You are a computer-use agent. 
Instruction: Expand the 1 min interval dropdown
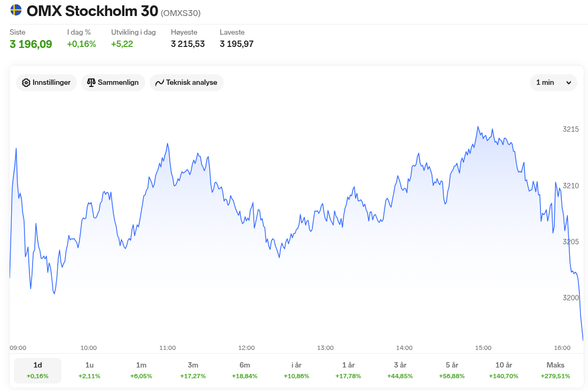(553, 83)
